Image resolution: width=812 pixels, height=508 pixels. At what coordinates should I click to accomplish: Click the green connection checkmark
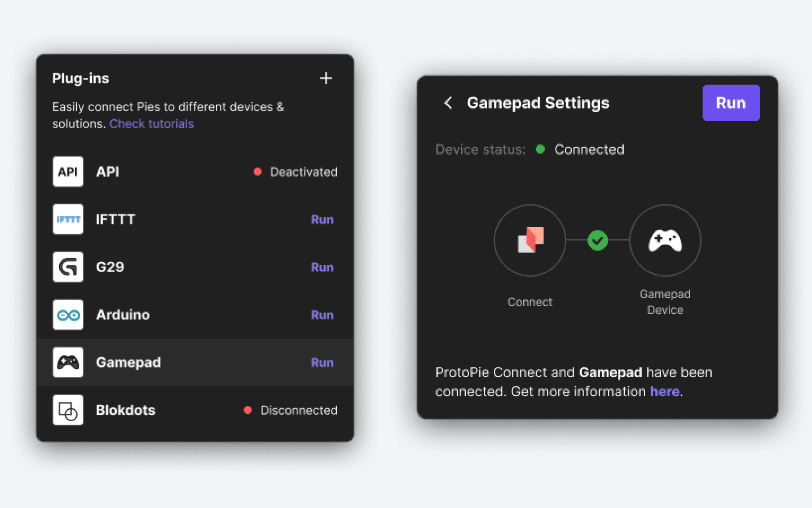pos(597,240)
